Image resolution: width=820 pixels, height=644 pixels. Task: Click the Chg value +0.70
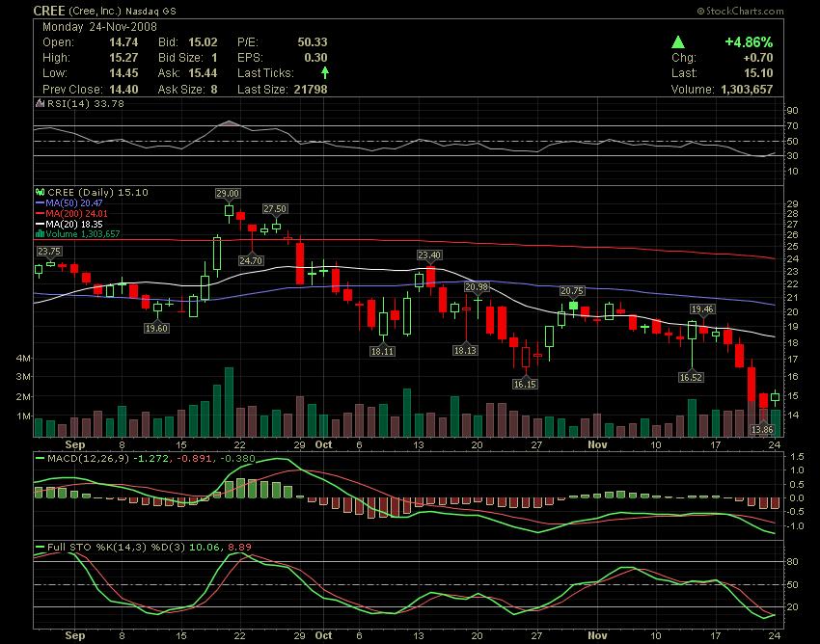757,58
